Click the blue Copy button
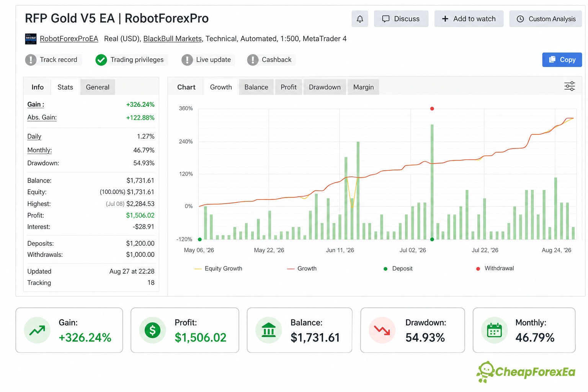This screenshot has height=392, width=588. [562, 60]
